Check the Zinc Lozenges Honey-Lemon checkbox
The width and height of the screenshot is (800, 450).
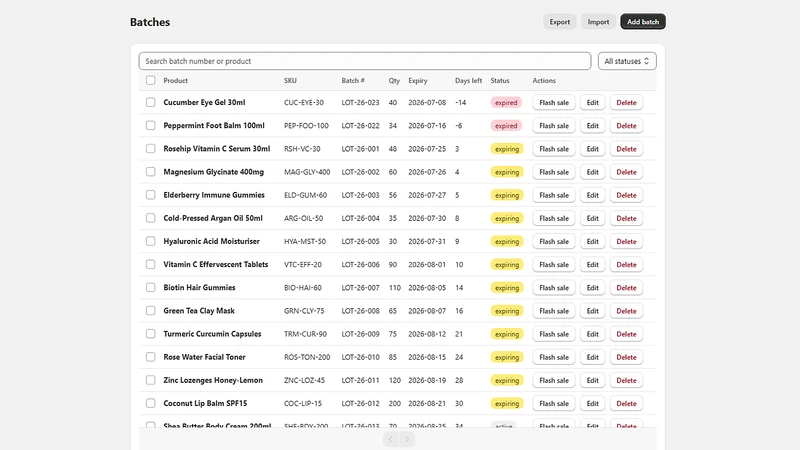pyautogui.click(x=151, y=380)
